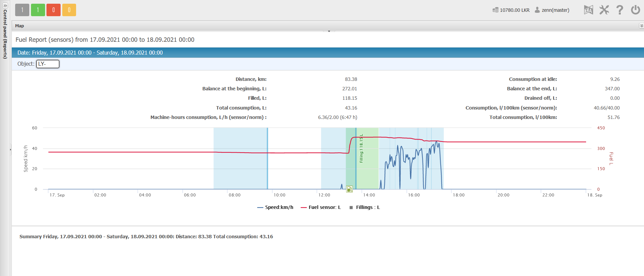The image size is (644, 276).
Task: Click the Object field containing LY-
Action: pyautogui.click(x=48, y=64)
